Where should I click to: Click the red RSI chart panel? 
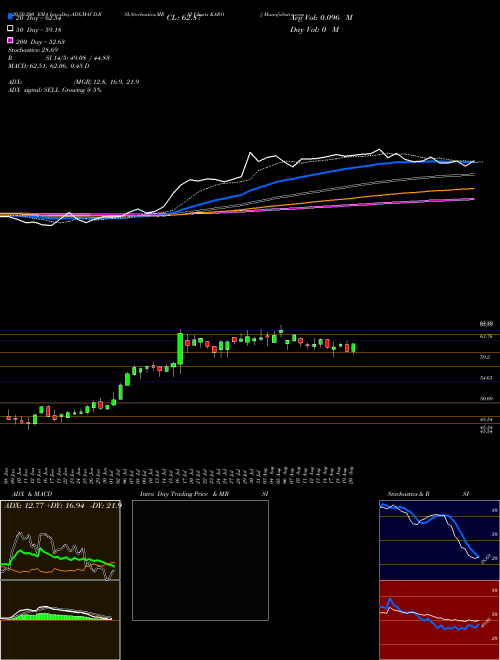(x=439, y=620)
